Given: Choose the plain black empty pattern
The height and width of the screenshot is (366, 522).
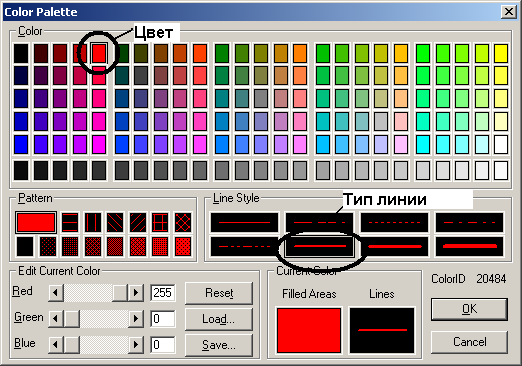Looking at the screenshot, I should [25, 246].
